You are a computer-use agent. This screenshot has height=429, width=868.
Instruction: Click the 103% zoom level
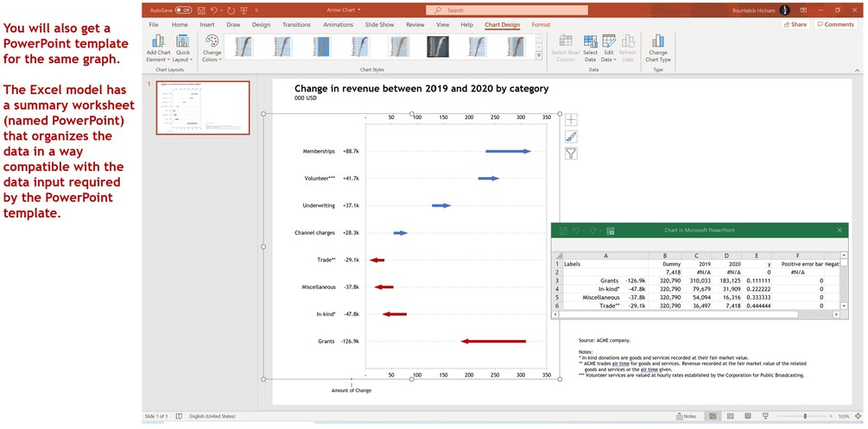point(843,416)
